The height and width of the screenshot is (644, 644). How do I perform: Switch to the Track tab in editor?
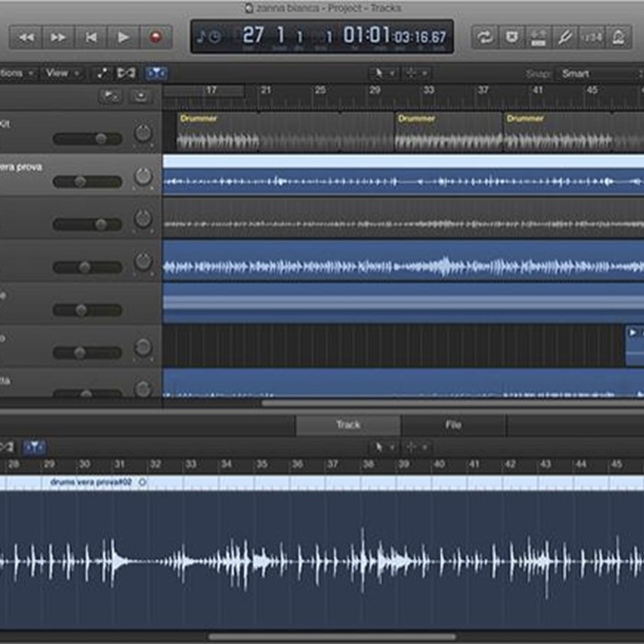pos(348,425)
